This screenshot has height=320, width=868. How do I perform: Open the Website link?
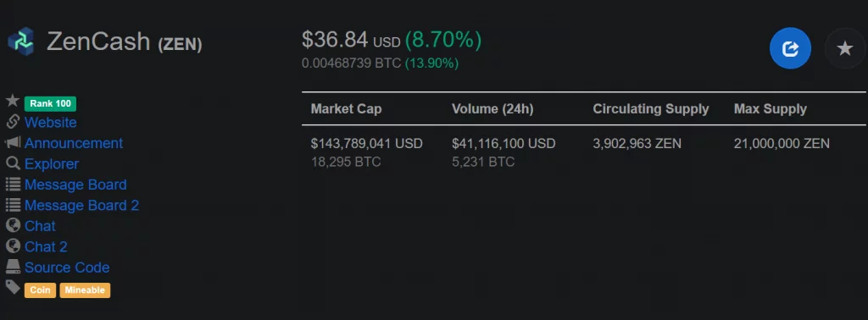(x=50, y=122)
